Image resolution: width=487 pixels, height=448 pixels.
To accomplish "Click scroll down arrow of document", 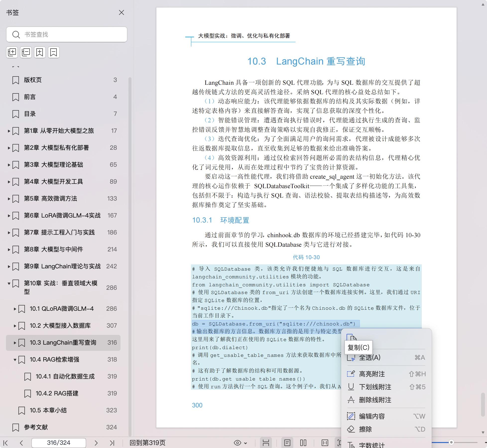I will pos(483,433).
